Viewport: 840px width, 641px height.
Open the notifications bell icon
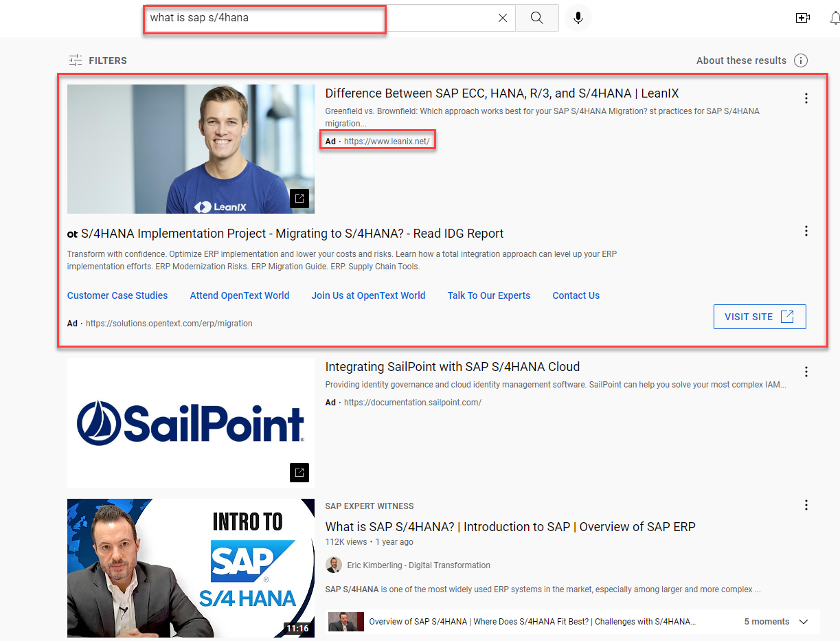835,18
